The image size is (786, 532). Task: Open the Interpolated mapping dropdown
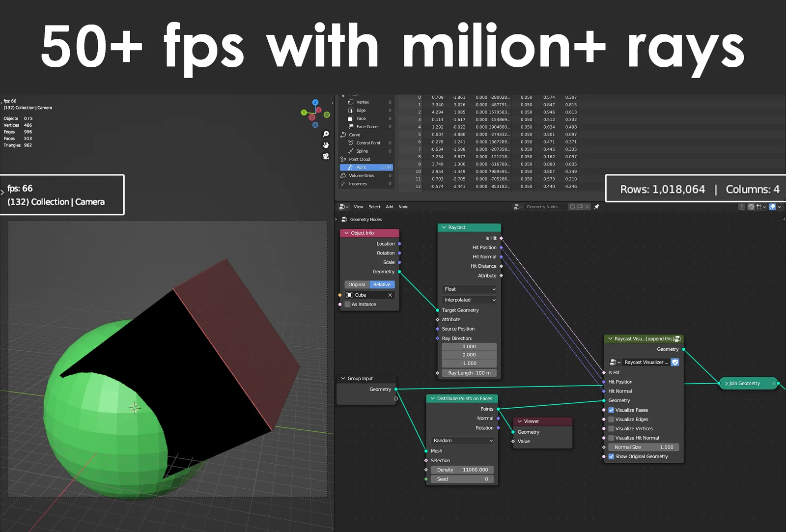469,300
